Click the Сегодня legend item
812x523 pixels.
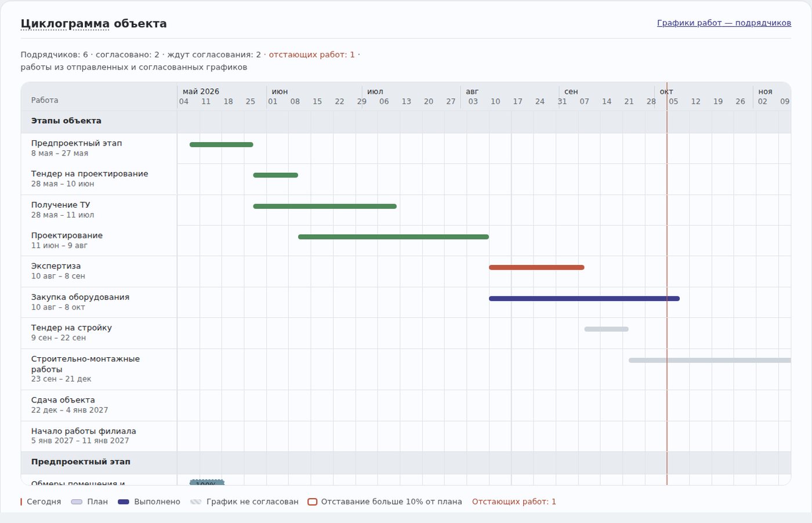pos(41,502)
